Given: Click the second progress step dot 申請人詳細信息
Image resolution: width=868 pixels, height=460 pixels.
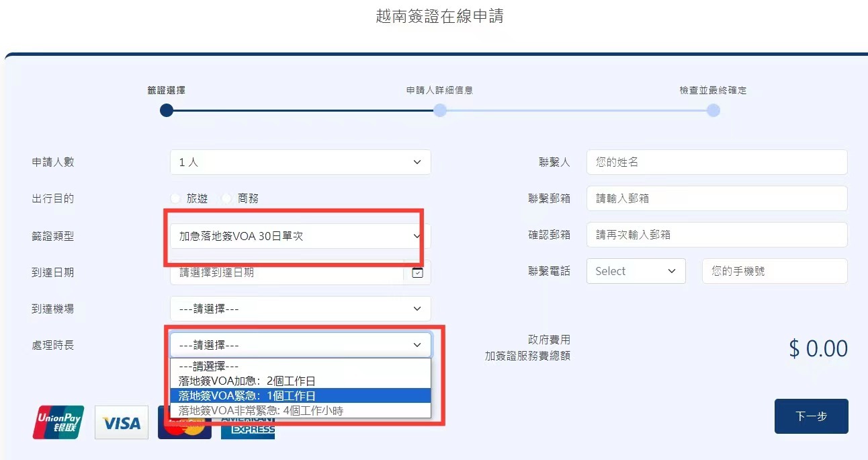Looking at the screenshot, I should (x=440, y=110).
